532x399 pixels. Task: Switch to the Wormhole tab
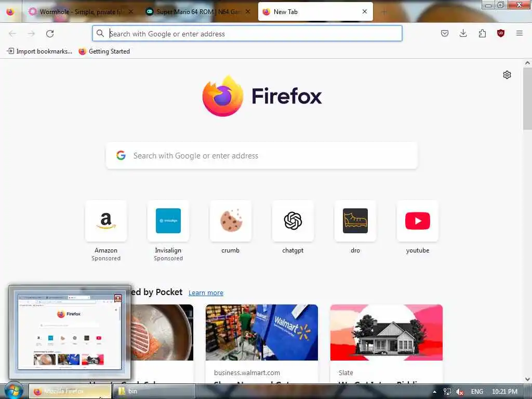[x=81, y=12]
